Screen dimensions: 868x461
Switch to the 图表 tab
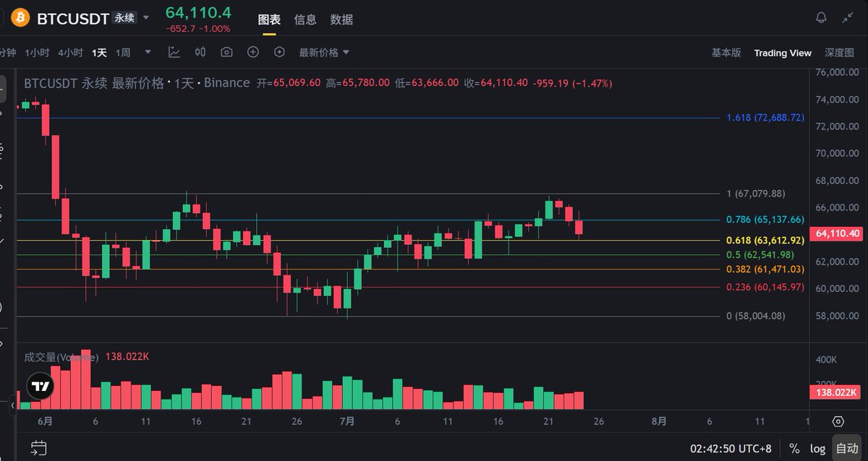click(x=269, y=20)
